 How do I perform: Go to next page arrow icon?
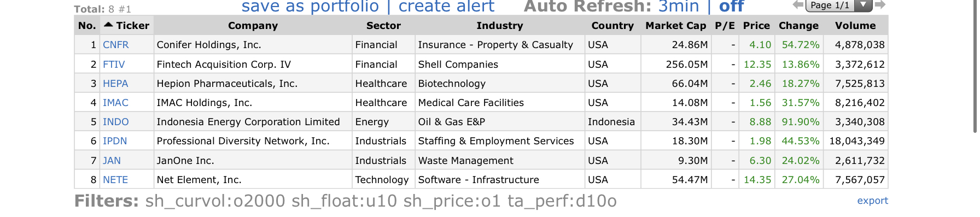coord(880,5)
